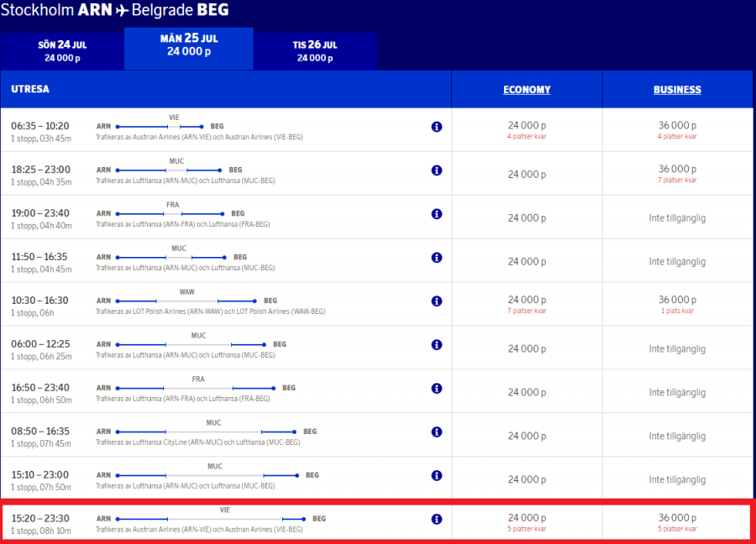The height and width of the screenshot is (544, 756).
Task: Switch to MÅN 25 JUL date tab
Action: (x=189, y=46)
